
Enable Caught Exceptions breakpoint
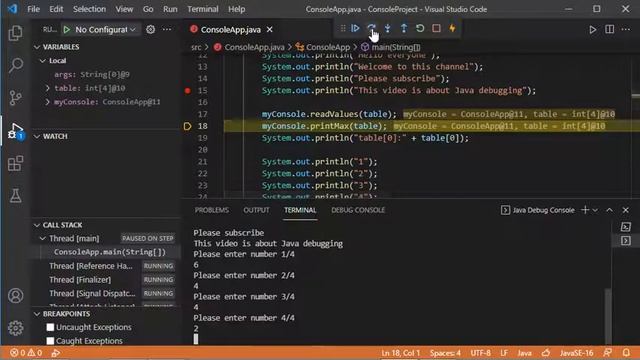[50, 341]
